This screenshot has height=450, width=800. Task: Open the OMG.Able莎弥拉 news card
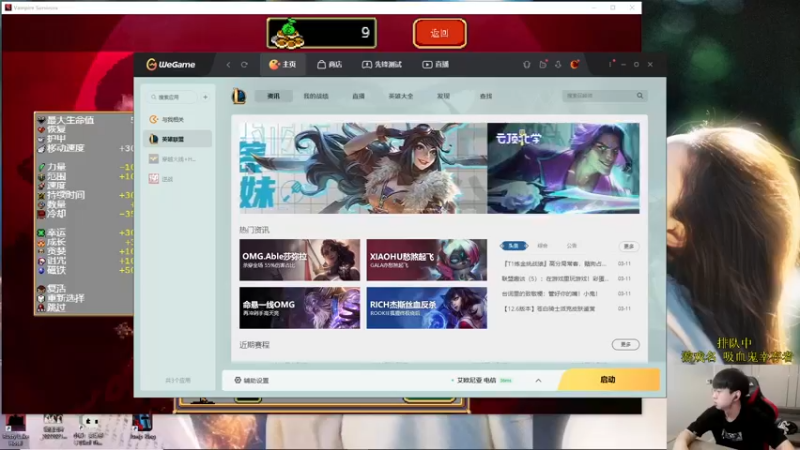(299, 260)
